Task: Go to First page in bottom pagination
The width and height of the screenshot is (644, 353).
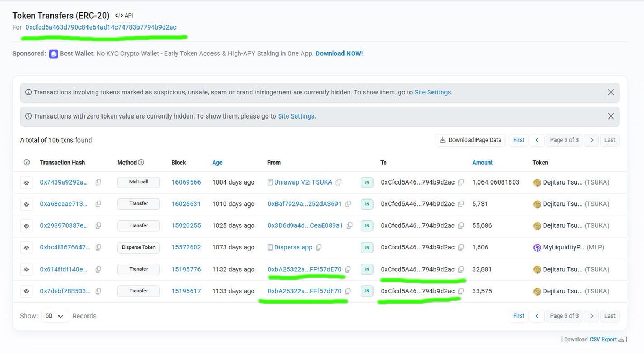Action: tap(518, 316)
